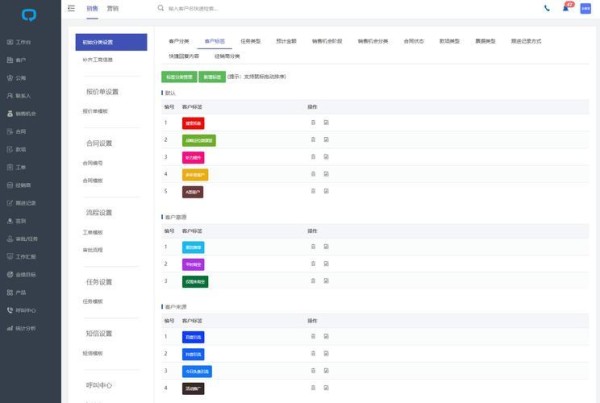Open notifications via the bell icon

point(565,8)
